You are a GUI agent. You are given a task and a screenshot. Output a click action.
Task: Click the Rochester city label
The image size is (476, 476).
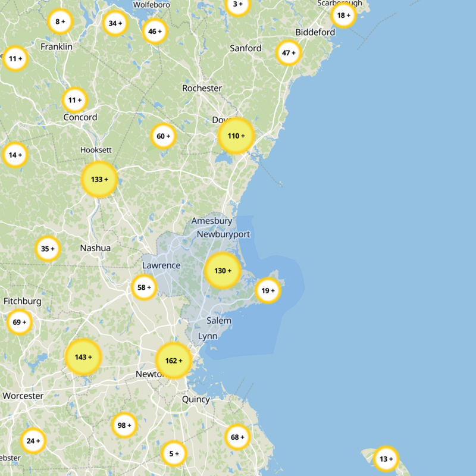202,88
